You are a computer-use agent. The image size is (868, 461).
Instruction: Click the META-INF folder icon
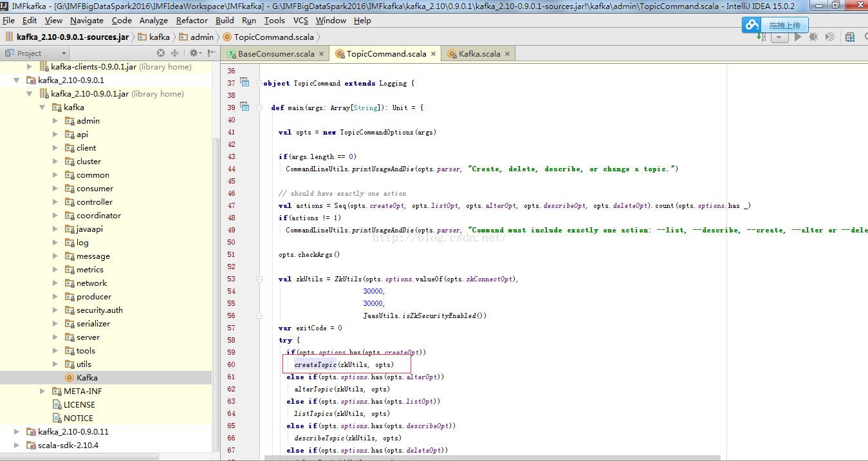(57, 391)
